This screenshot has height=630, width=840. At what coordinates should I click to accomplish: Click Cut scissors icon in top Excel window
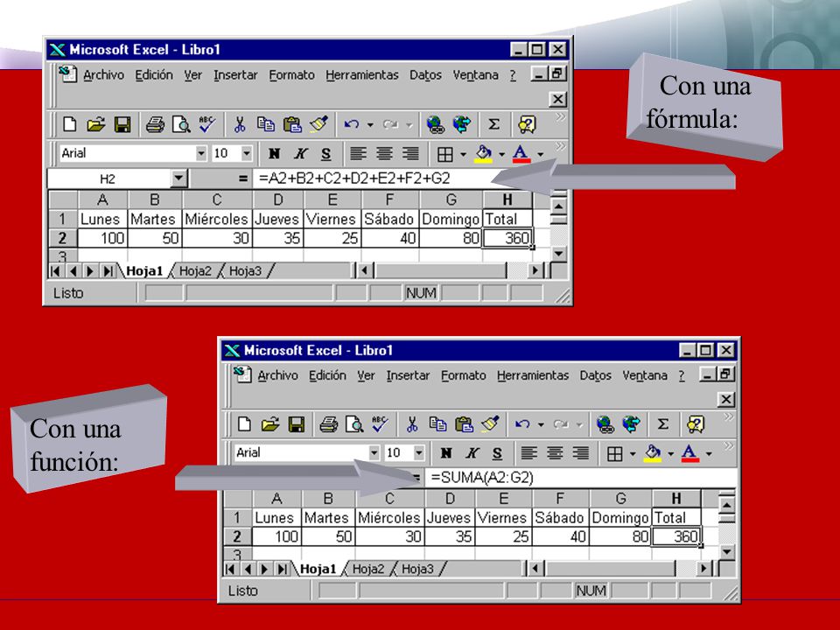(x=240, y=125)
